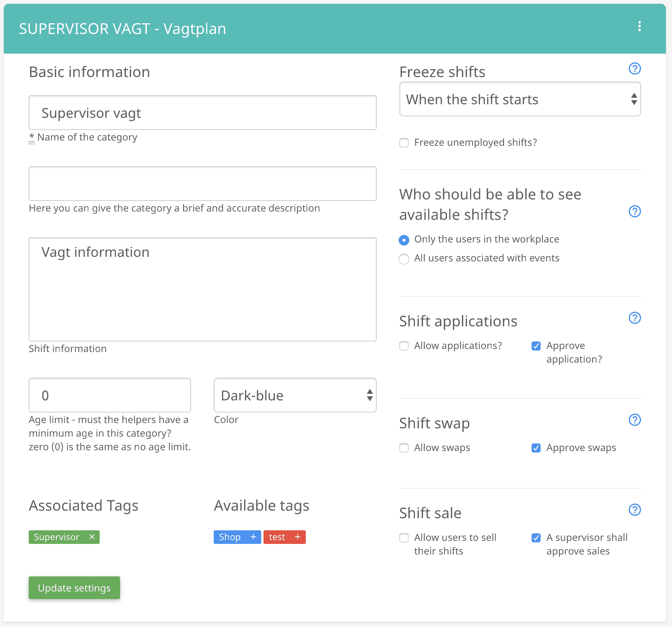Open help icon for Shift applications
672x627 pixels.
click(635, 318)
